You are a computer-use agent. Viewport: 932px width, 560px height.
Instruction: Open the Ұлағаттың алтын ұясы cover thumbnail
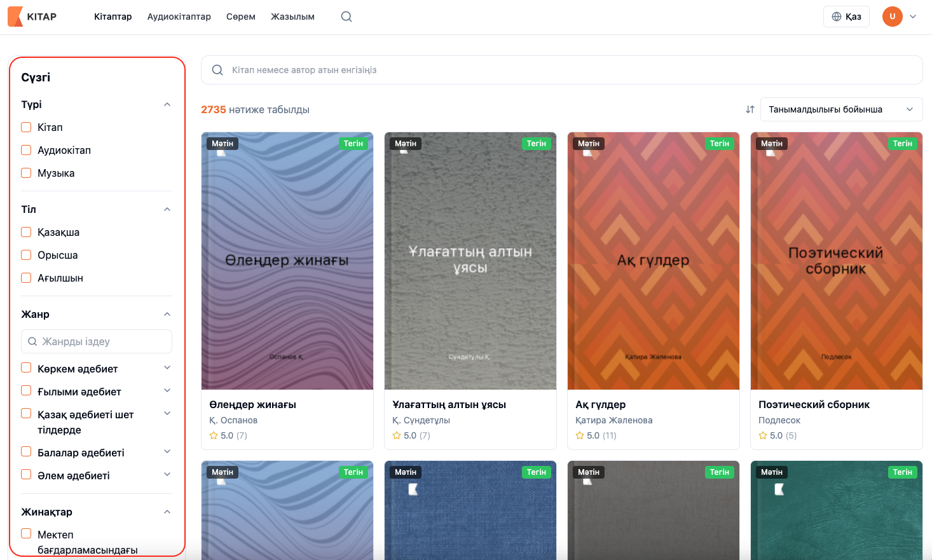[470, 261]
